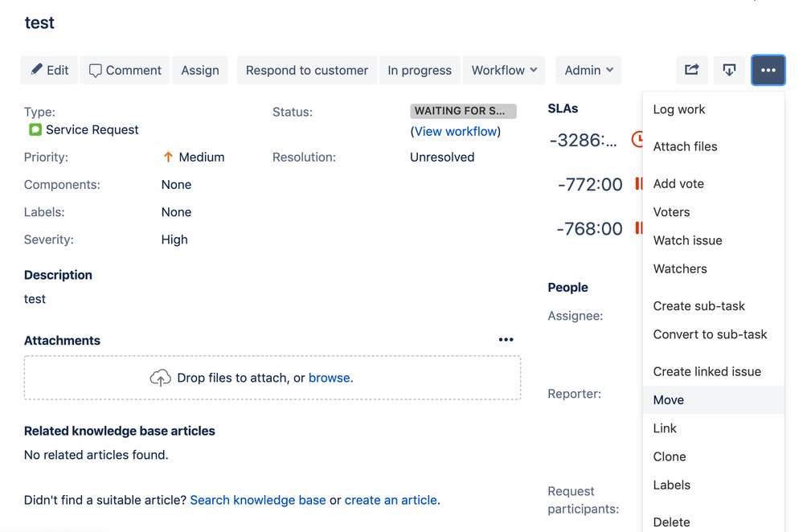
Task: Choose Clone from the actions menu
Action: [x=669, y=456]
